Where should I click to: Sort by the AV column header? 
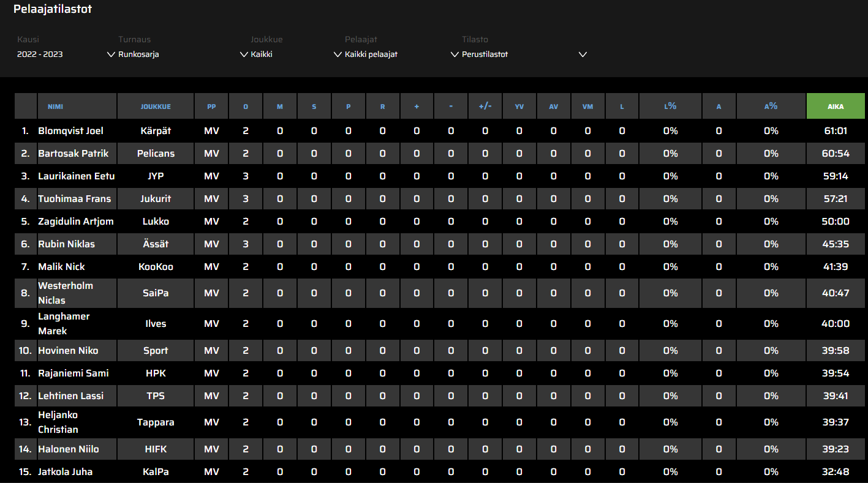(554, 106)
